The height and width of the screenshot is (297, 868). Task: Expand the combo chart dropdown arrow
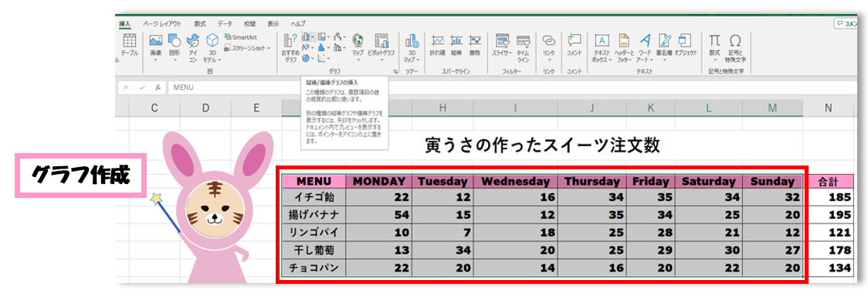[x=344, y=47]
